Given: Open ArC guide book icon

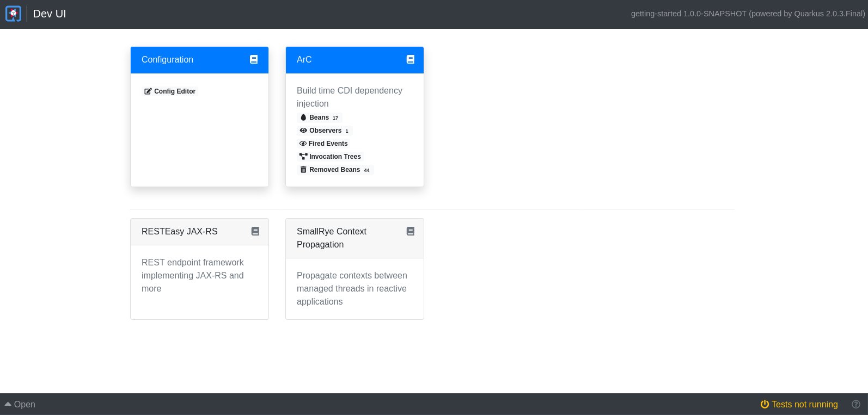Looking at the screenshot, I should 411,59.
